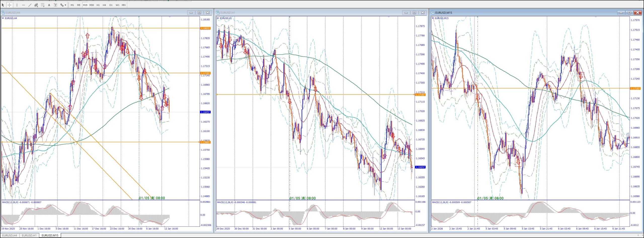Screen dimensions: 644x238
Task: Pick the vertical line drawing tool
Action: tap(17, 5)
